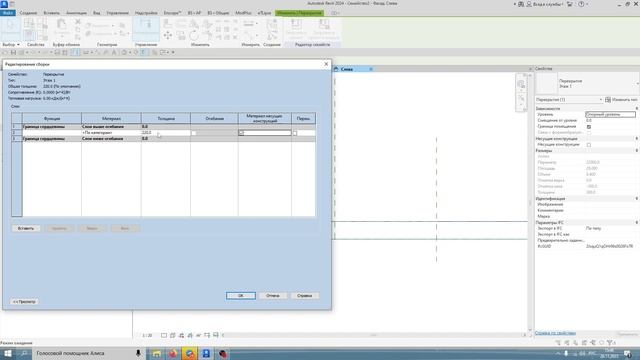The width and height of the screenshot is (640, 360).
Task: Open the steering wheel in the view navigation bar
Action: pyautogui.click(x=521, y=84)
